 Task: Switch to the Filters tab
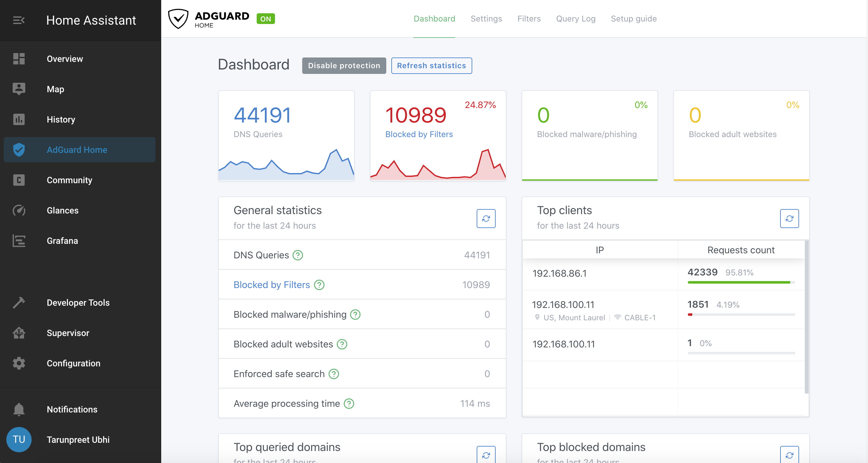coord(529,18)
